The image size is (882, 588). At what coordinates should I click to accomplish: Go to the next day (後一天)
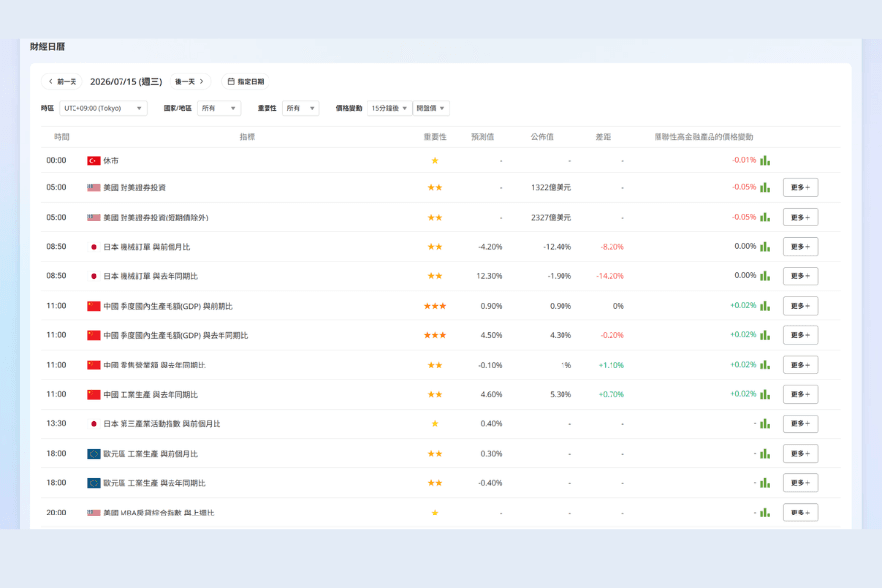coord(189,81)
